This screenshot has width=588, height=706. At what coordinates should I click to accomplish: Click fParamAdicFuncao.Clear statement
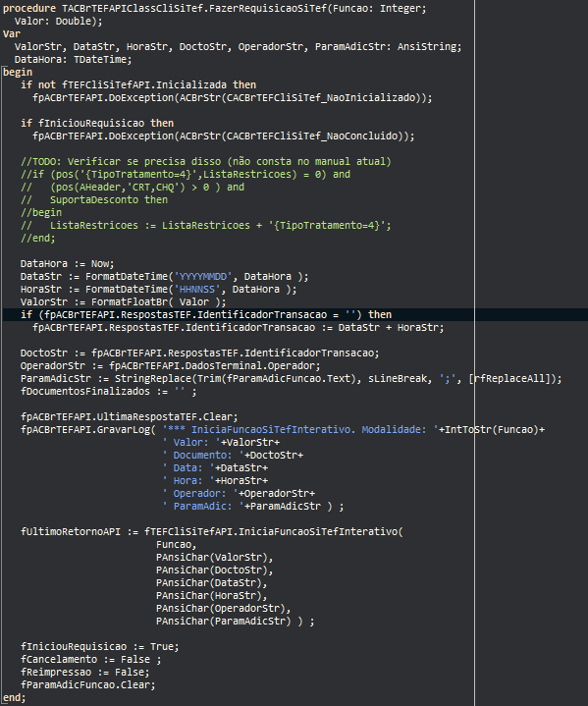[87, 684]
